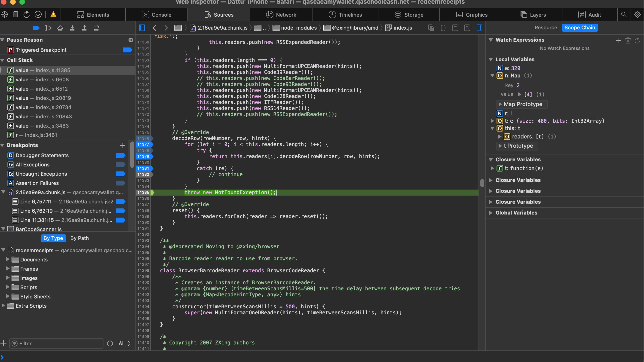This screenshot has width=644, height=362.
Task: Expand the Documents folder
Action: pyautogui.click(x=7, y=260)
